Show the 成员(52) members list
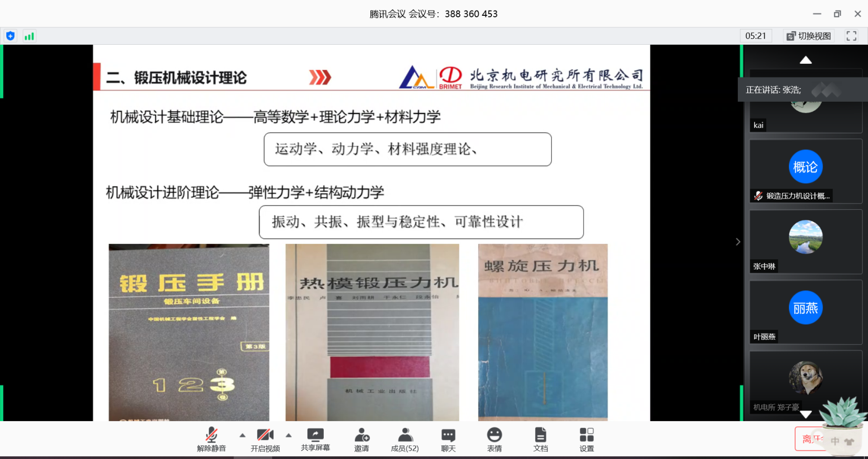868x459 pixels. 404,440
